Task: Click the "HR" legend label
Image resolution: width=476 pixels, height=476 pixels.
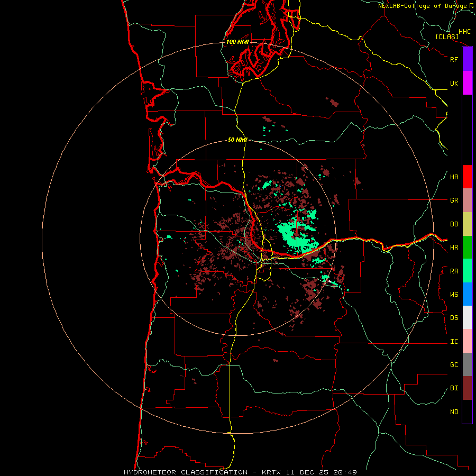Action: 454,248
